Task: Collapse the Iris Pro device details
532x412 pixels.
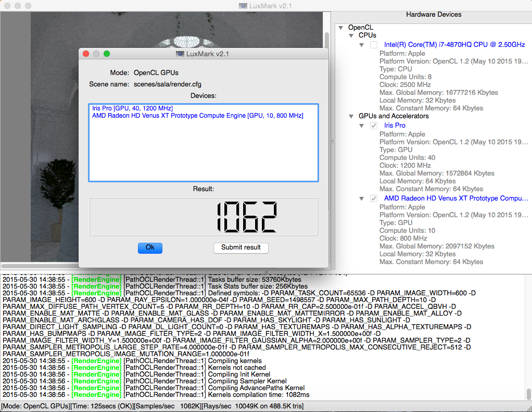Action: 362,126
